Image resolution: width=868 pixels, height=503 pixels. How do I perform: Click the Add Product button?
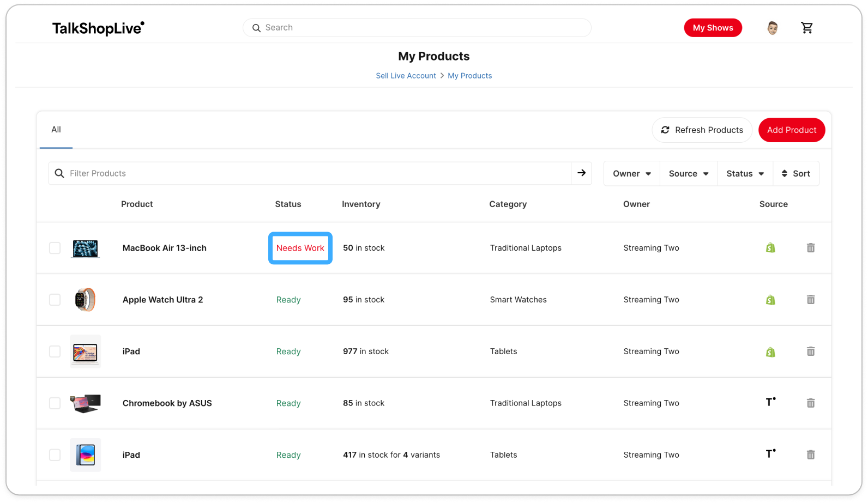(792, 130)
